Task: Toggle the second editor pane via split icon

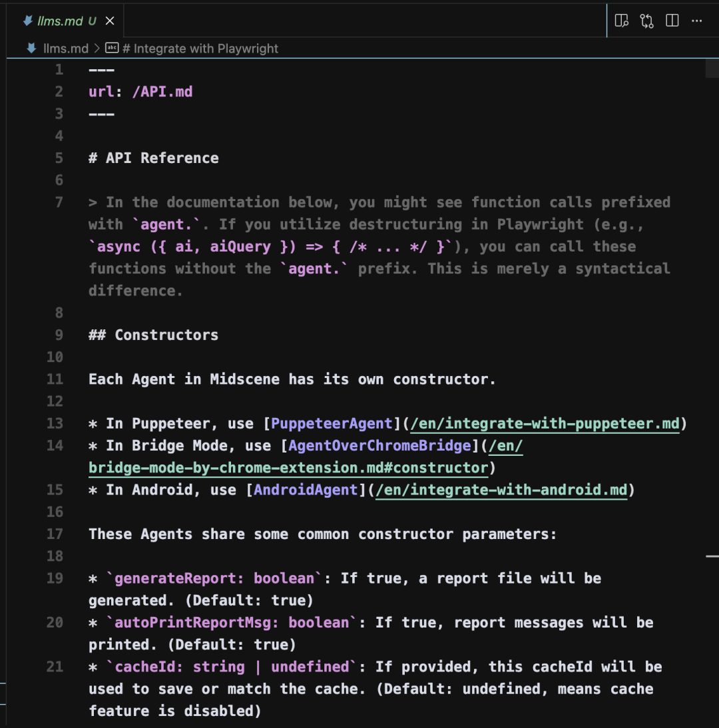Action: [672, 21]
